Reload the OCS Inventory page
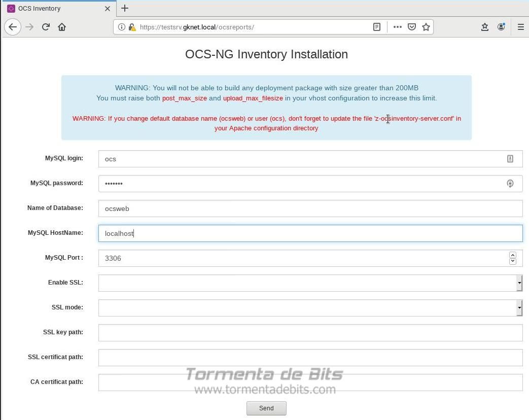The image size is (529, 420). (x=46, y=27)
